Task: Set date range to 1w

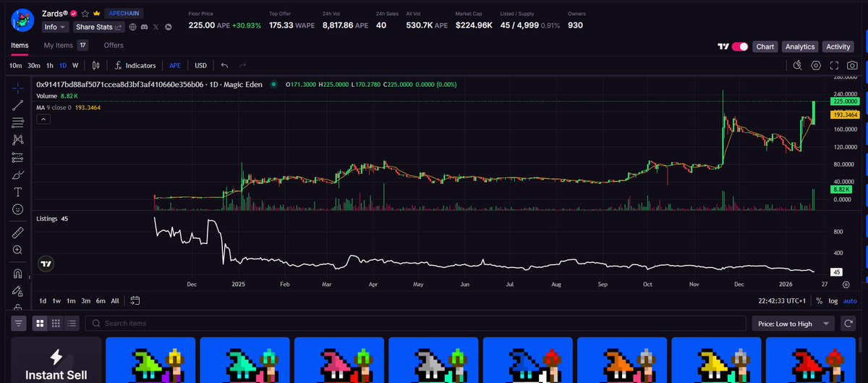Action: click(57, 300)
